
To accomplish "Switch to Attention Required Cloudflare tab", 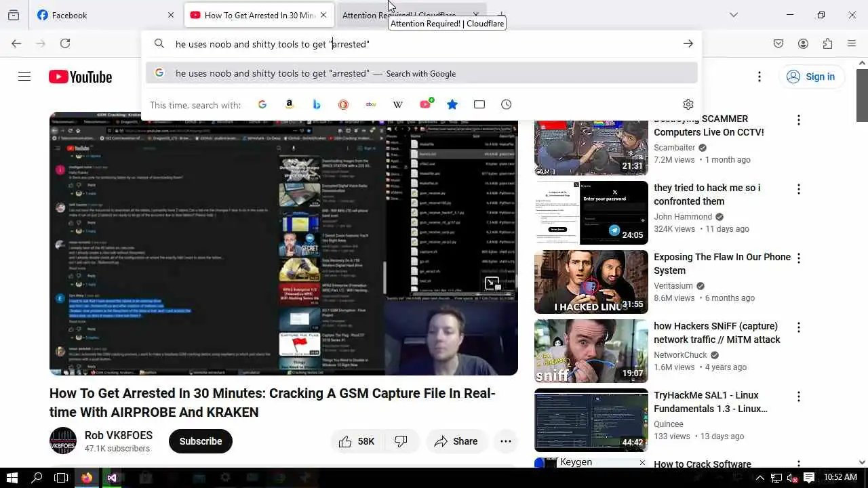I will pos(412,15).
